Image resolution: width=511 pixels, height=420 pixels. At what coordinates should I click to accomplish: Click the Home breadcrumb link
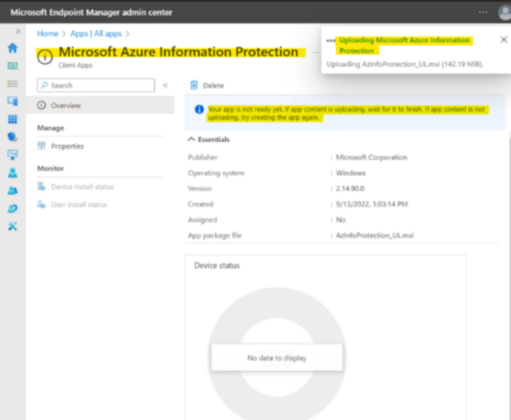coord(47,33)
